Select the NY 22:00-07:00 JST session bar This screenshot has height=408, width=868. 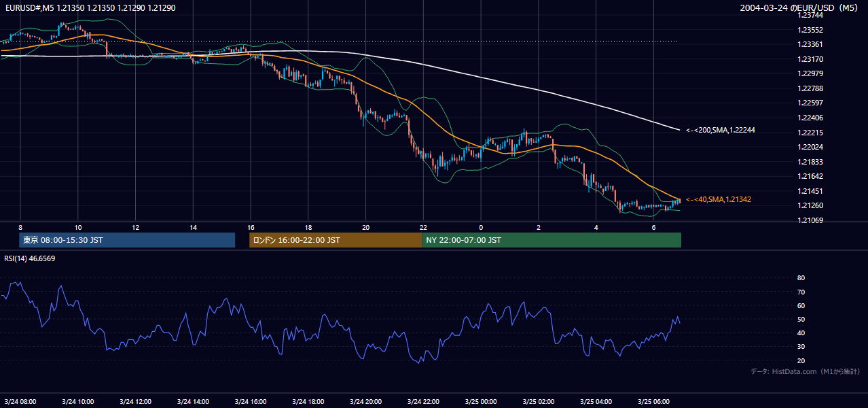(x=551, y=240)
